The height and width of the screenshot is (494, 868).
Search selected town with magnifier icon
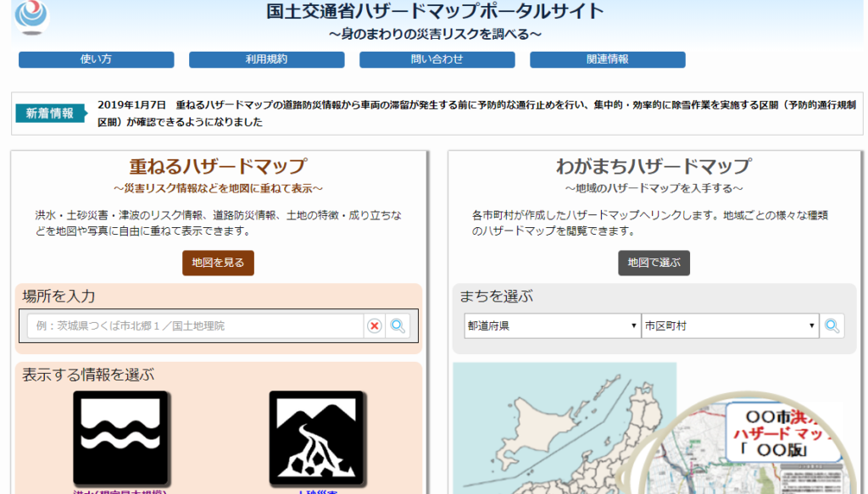832,326
